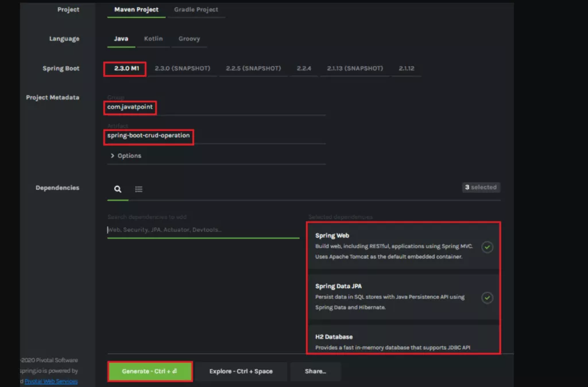Click the dependency search input box
The width and height of the screenshot is (588, 387).
click(203, 230)
